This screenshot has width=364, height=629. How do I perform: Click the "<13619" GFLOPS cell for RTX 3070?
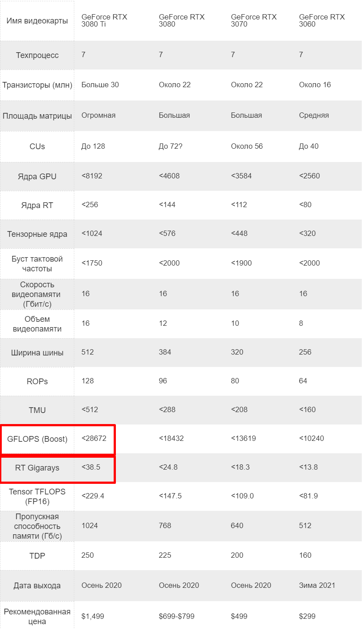coord(244,439)
